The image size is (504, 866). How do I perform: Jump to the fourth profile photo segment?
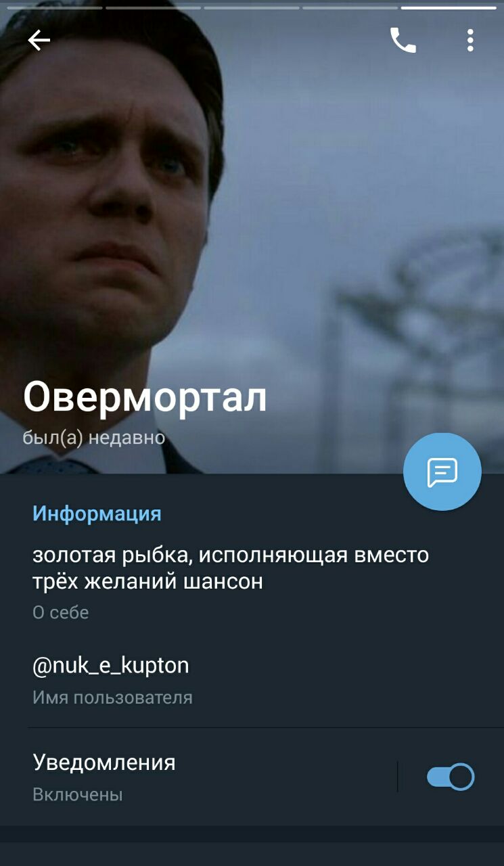[x=350, y=8]
